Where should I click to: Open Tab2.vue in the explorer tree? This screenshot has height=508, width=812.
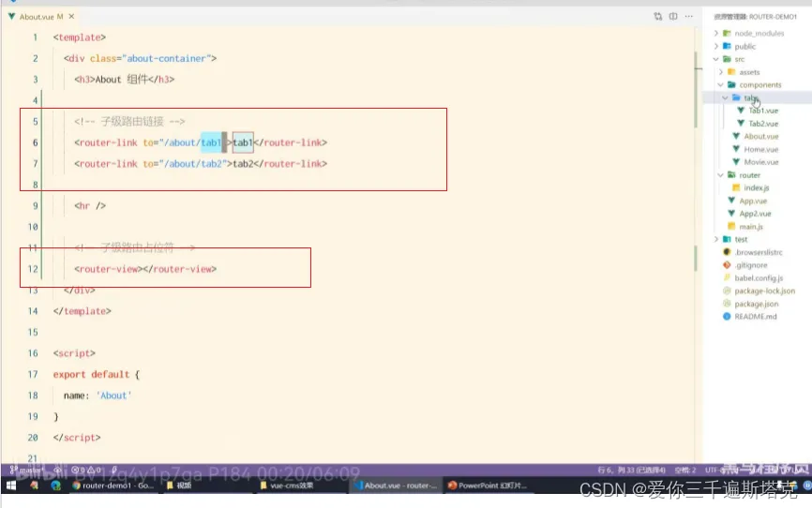coord(763,123)
